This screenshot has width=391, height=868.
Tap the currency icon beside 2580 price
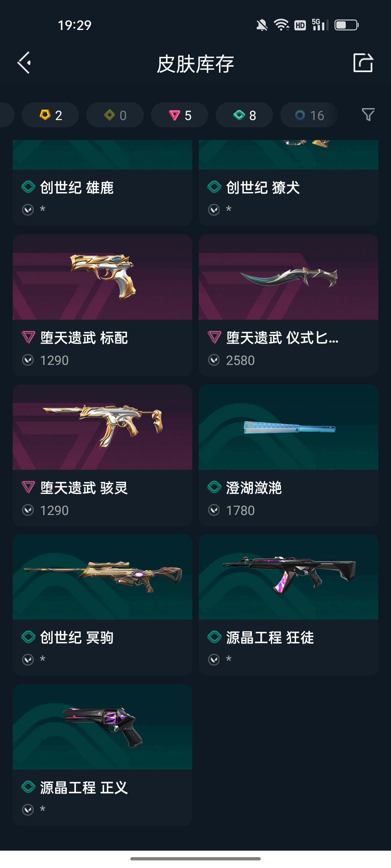pyautogui.click(x=214, y=360)
